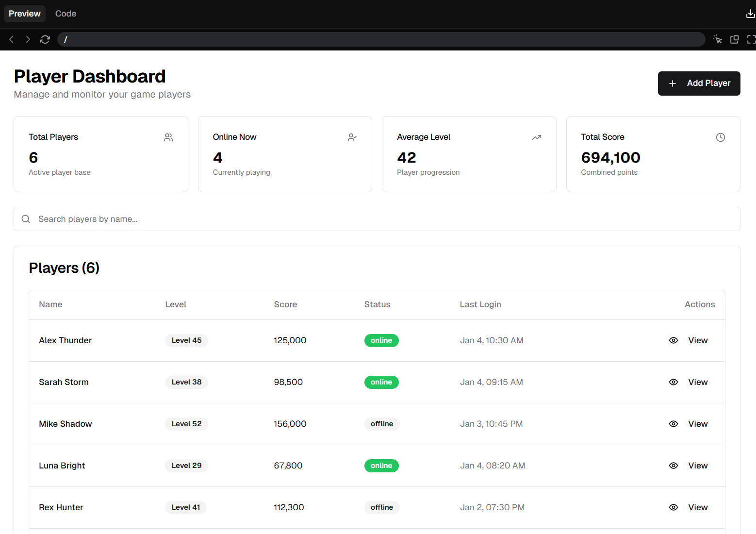Click the Level 41 badge
This screenshot has height=534, width=756.
(186, 507)
